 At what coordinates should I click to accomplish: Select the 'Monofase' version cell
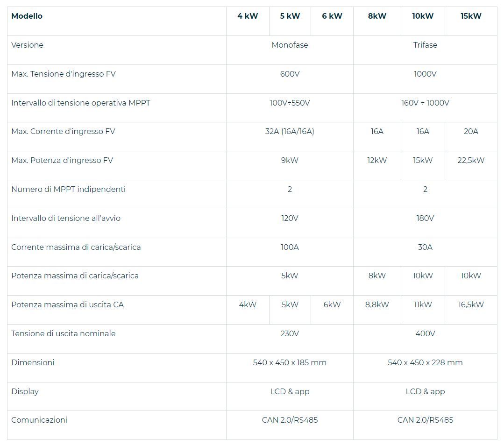[290, 45]
